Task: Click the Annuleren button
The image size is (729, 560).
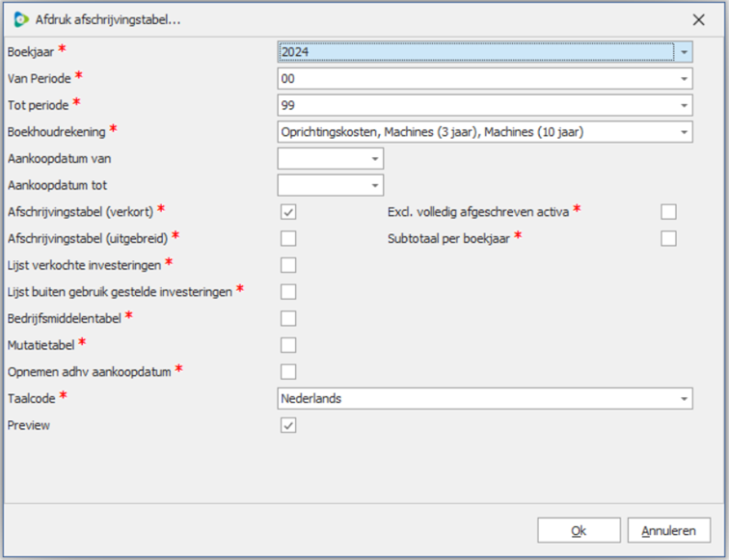Action: tap(668, 530)
